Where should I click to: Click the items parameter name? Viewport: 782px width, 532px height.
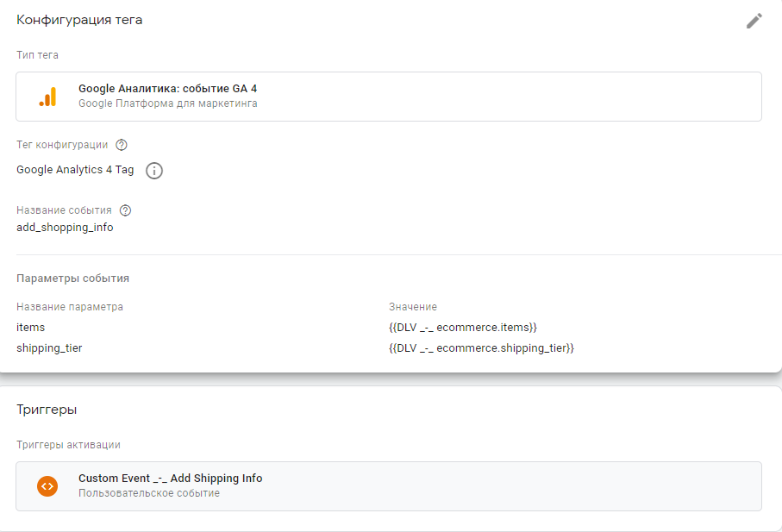point(31,327)
